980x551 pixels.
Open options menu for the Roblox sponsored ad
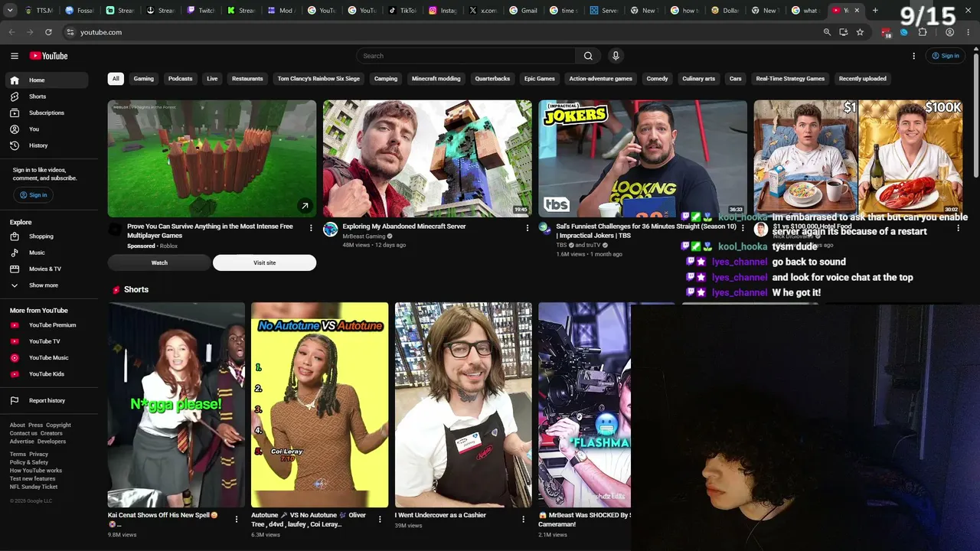[x=311, y=228]
